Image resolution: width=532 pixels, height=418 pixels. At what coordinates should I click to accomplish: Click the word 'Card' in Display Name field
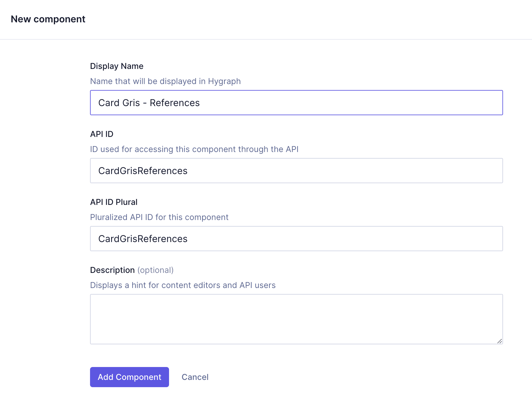click(109, 103)
